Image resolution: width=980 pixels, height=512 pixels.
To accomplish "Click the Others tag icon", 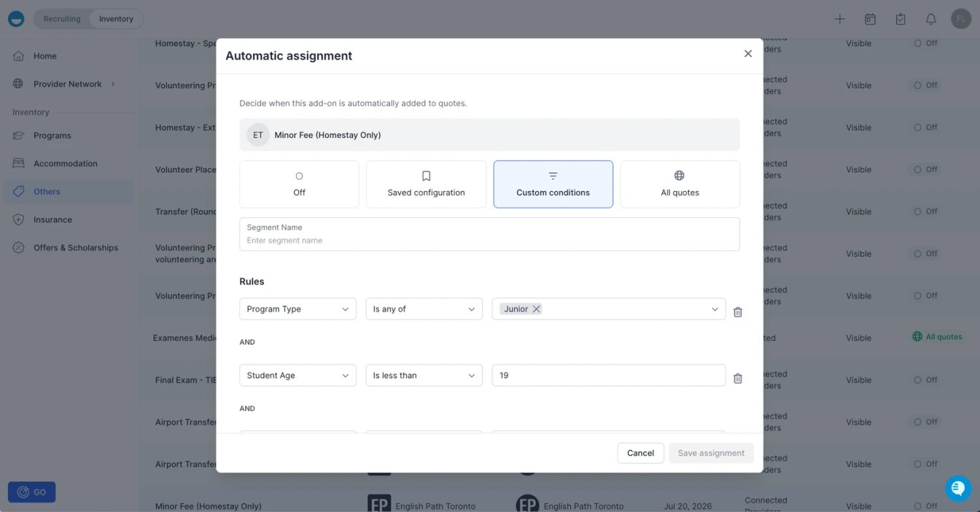I will tap(18, 191).
